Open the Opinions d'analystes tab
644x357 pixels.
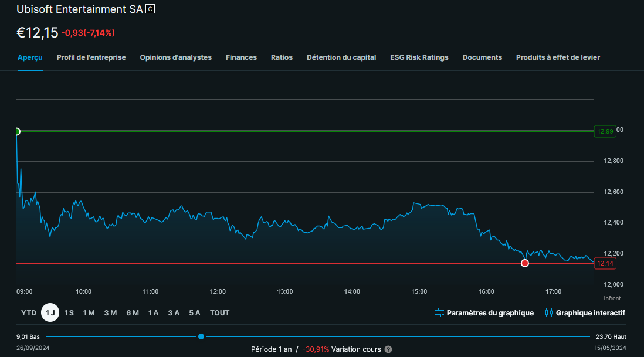pyautogui.click(x=176, y=57)
